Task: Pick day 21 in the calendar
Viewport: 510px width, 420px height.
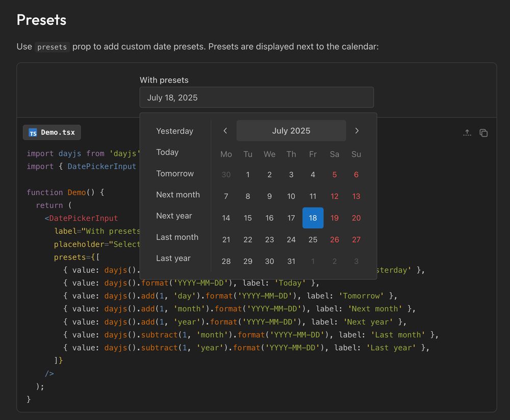Action: point(226,240)
